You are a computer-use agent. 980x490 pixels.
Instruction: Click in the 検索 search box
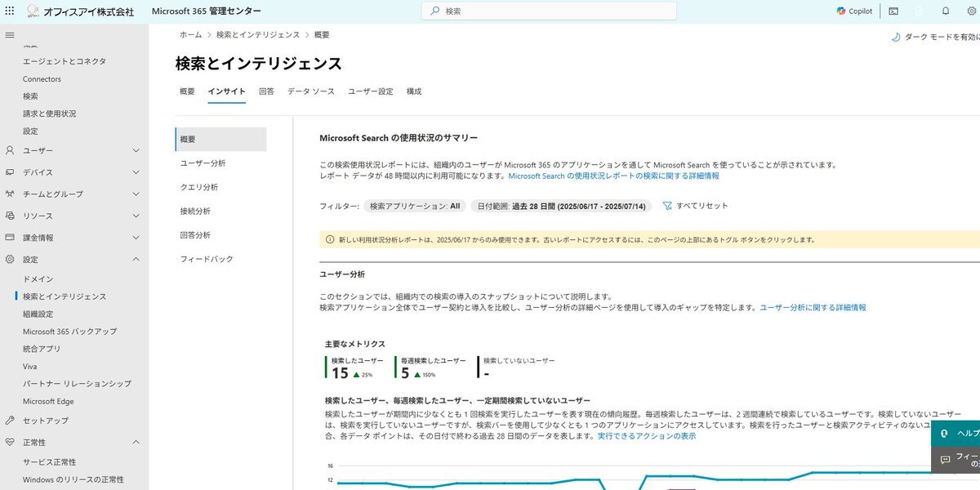point(549,11)
